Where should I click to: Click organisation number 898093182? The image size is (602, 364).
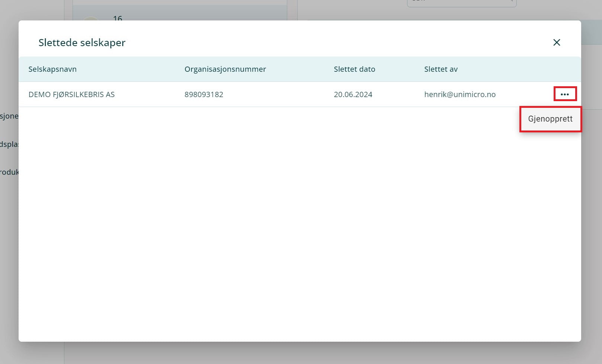coord(204,94)
